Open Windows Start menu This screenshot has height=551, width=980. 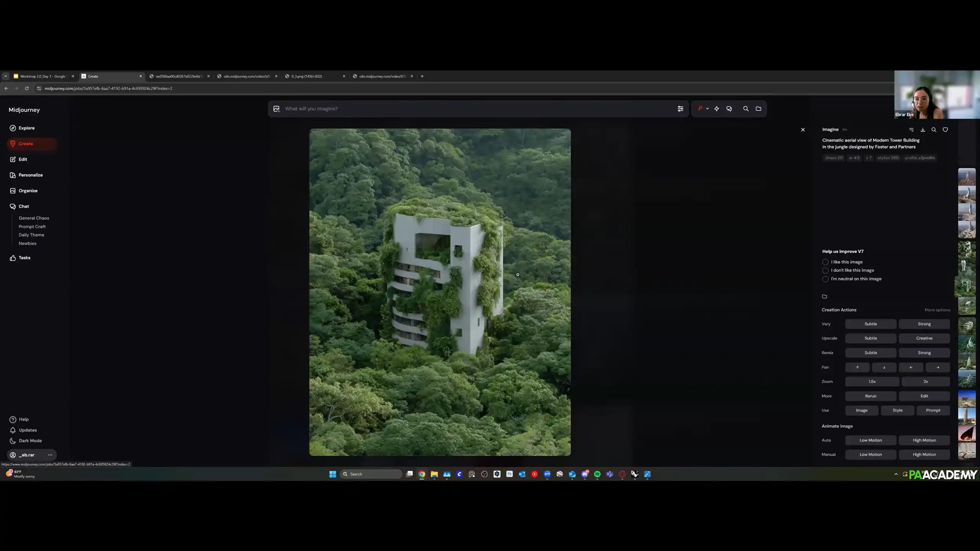click(332, 474)
